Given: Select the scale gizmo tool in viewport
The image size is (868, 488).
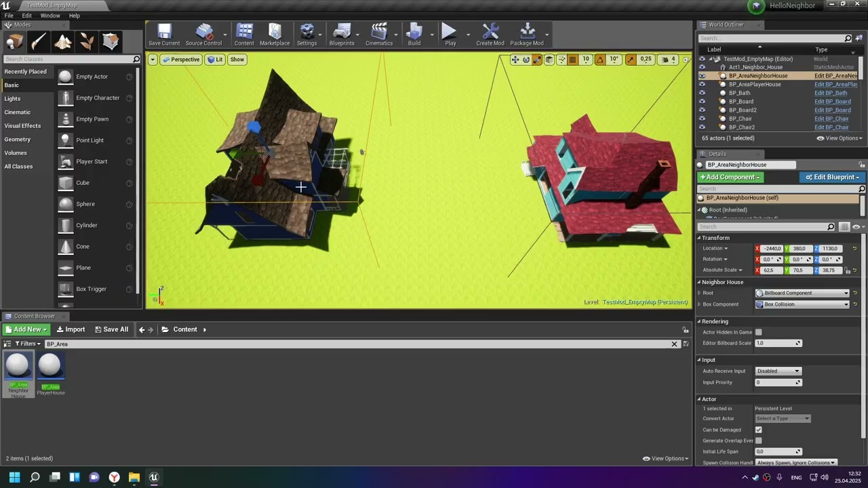Looking at the screenshot, I should [537, 60].
